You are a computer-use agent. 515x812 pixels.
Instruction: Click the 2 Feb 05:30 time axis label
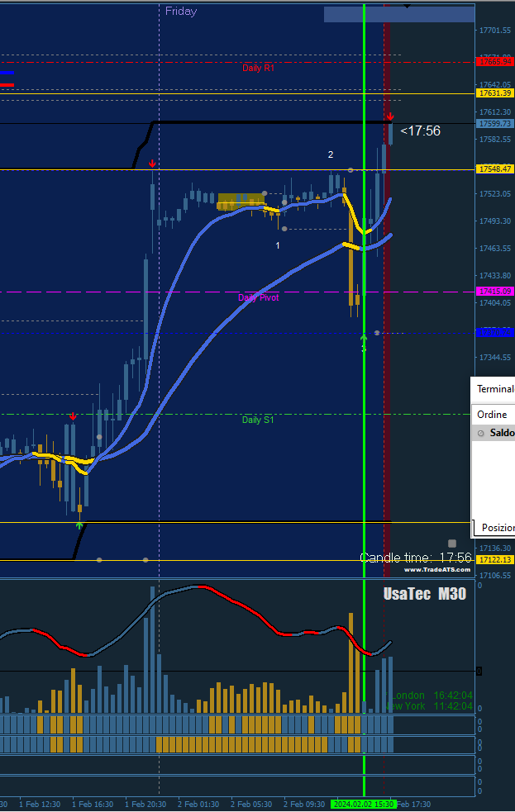[250, 805]
